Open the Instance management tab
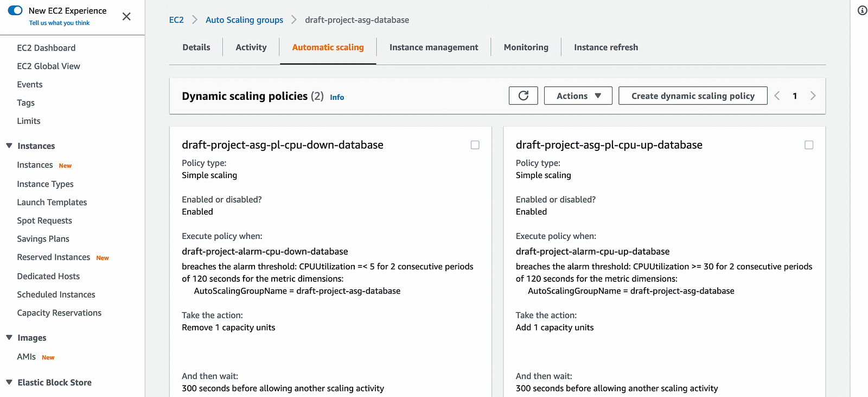 click(433, 47)
